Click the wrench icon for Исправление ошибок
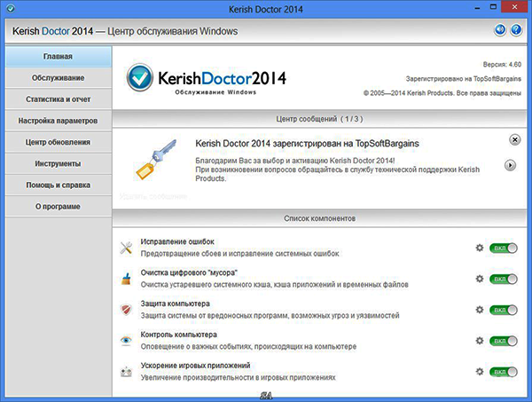The image size is (532, 402). tap(126, 248)
